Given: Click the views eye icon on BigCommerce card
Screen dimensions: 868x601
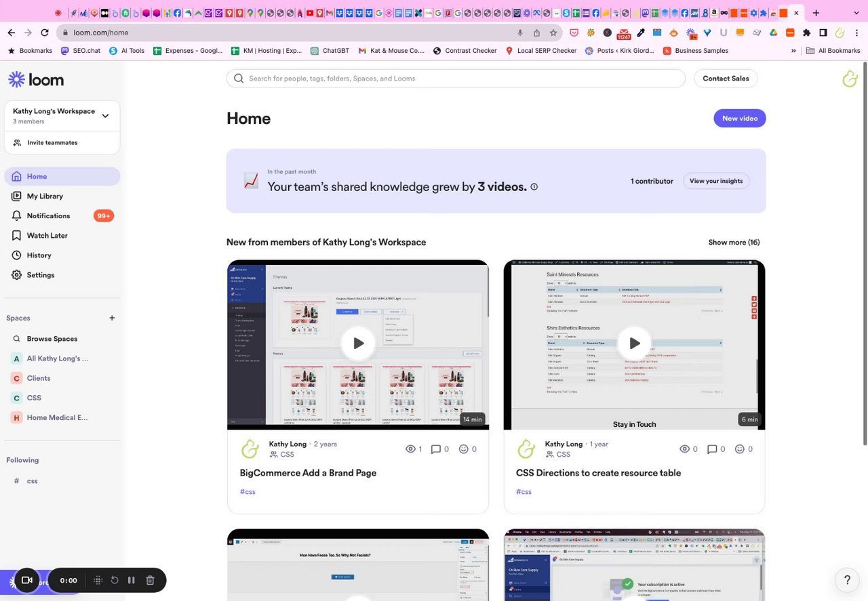Looking at the screenshot, I should 410,449.
